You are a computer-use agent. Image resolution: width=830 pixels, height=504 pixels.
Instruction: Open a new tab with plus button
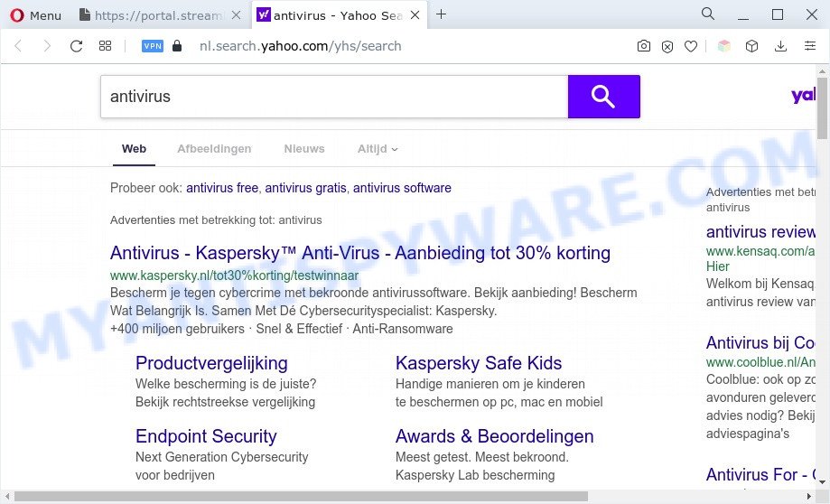[x=441, y=14]
